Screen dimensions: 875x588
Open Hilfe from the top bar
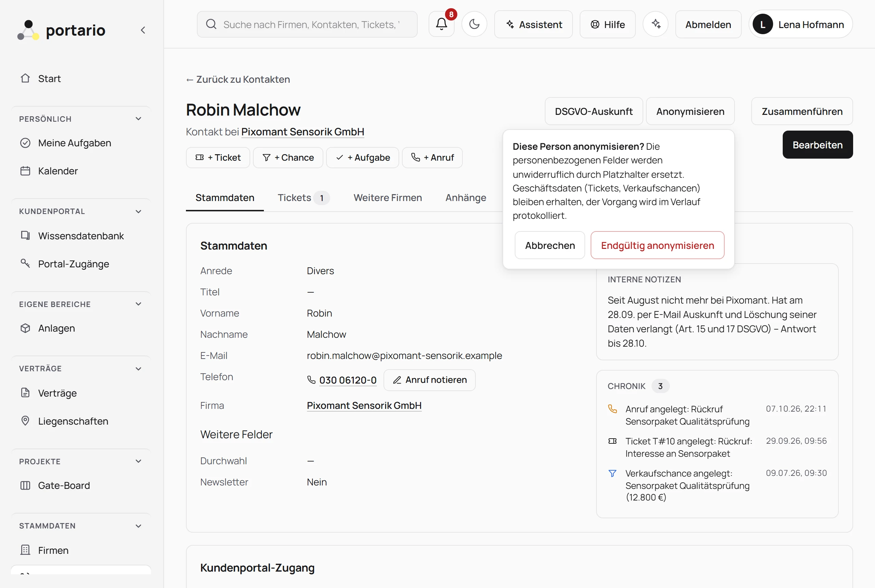click(x=608, y=24)
